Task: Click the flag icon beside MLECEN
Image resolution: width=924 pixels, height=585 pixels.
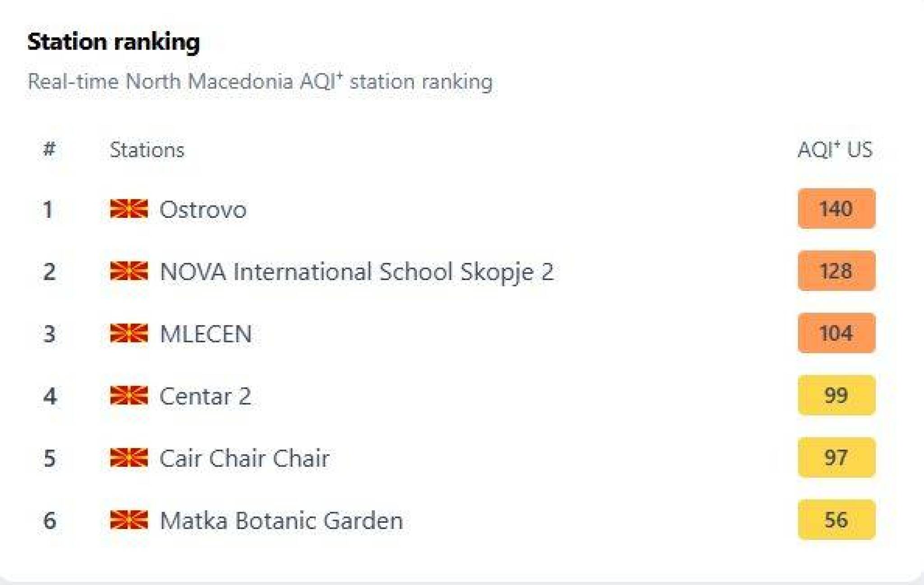Action: pos(129,333)
